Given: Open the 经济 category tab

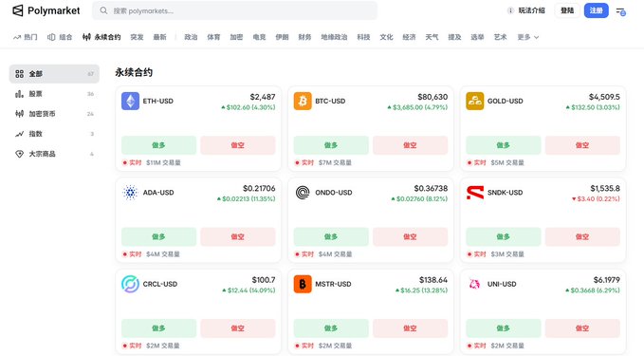Looking at the screenshot, I should click(409, 37).
